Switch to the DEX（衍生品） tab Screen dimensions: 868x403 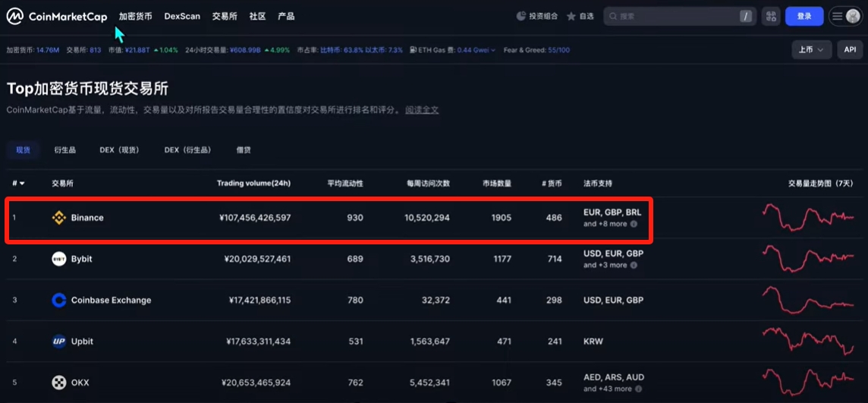tap(187, 150)
